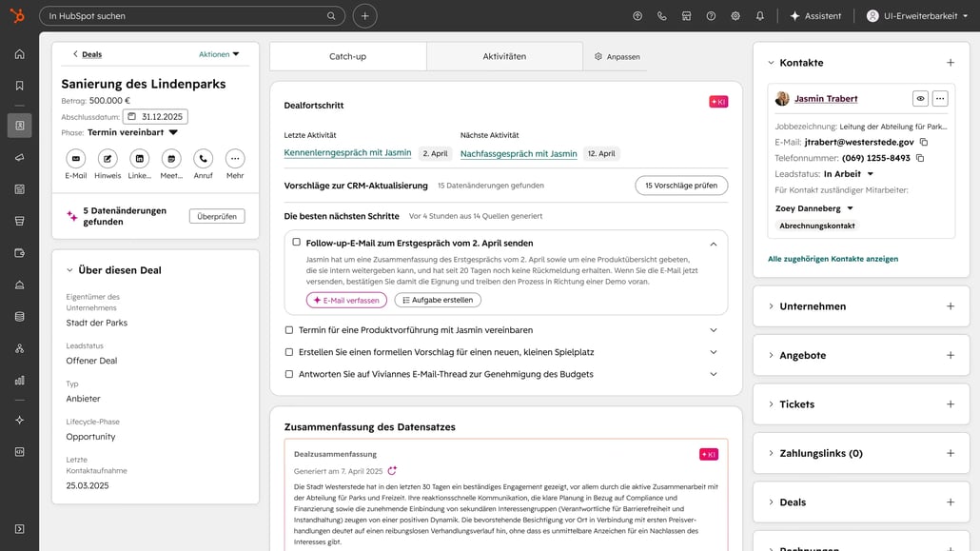Click the Aufgabe erstellen button
Image resolution: width=980 pixels, height=551 pixels.
click(438, 300)
